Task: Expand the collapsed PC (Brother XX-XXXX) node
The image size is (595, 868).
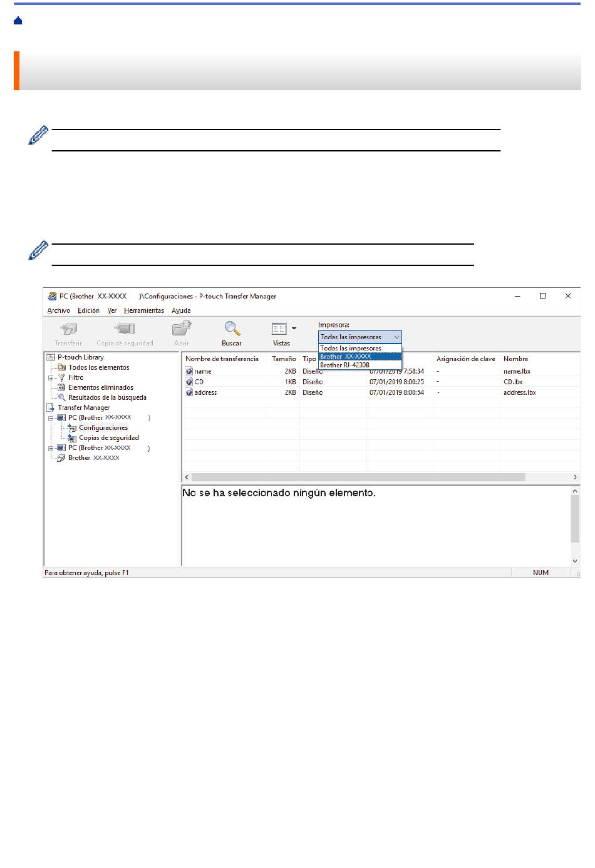Action: pyautogui.click(x=51, y=448)
